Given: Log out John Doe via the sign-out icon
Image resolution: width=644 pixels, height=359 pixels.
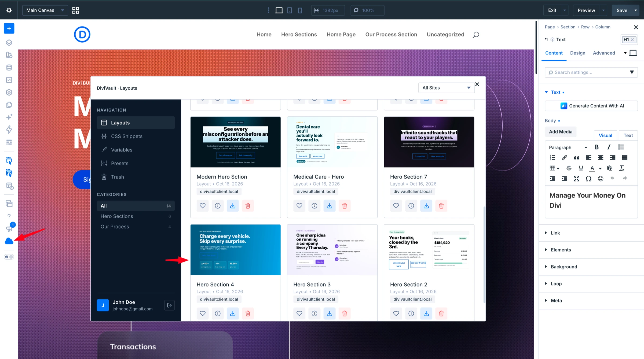Looking at the screenshot, I should 169,305.
